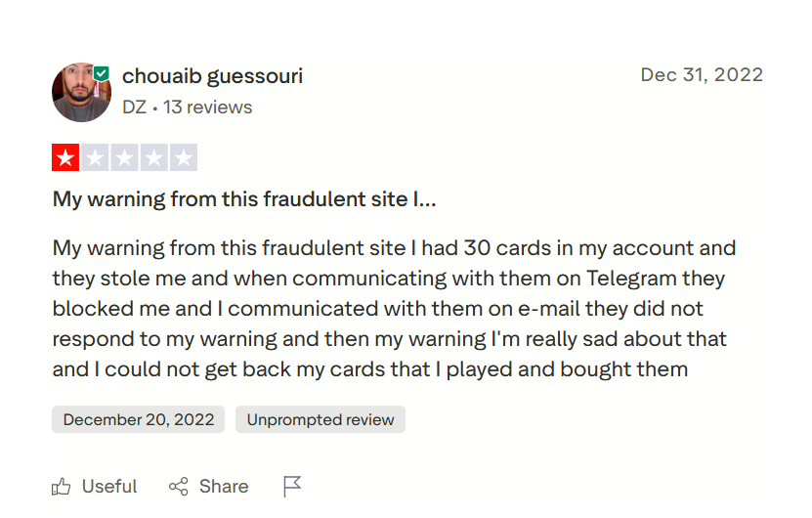This screenshot has width=812, height=518.
Task: Click the green verified badge on the avatar
Action: [102, 73]
